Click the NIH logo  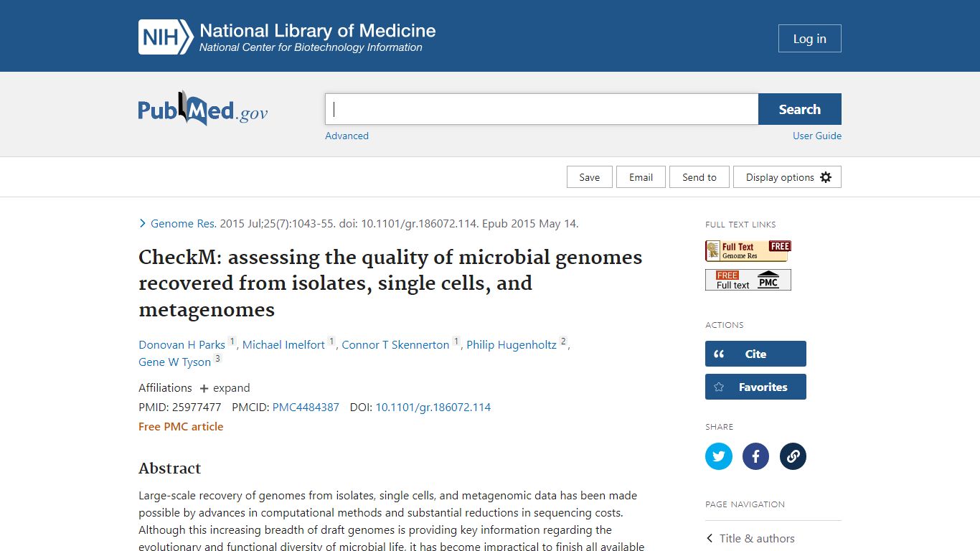166,37
